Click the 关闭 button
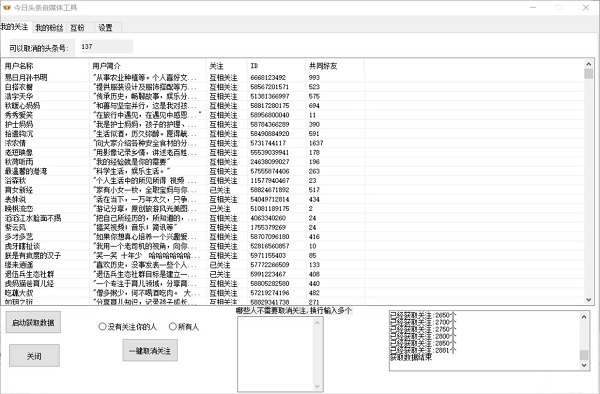 tap(34, 356)
